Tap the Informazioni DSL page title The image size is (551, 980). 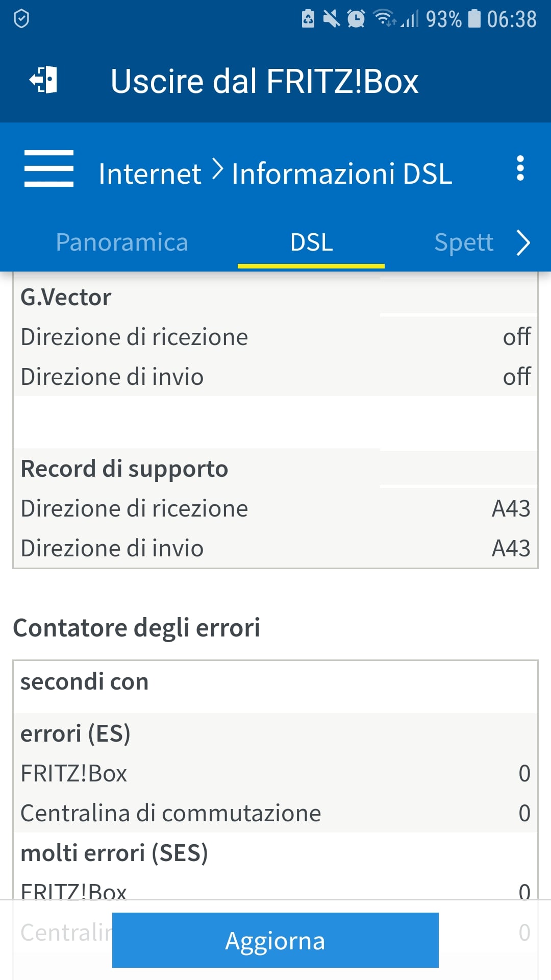point(342,174)
